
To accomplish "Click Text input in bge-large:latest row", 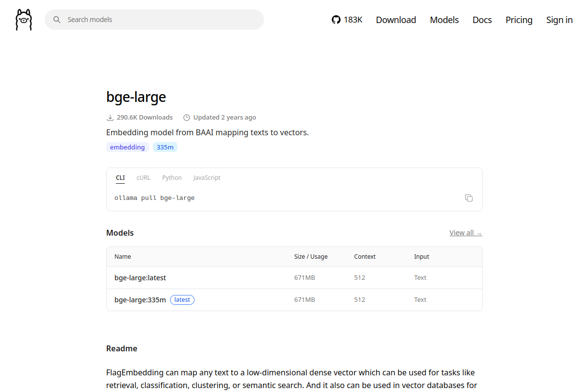I will (420, 278).
